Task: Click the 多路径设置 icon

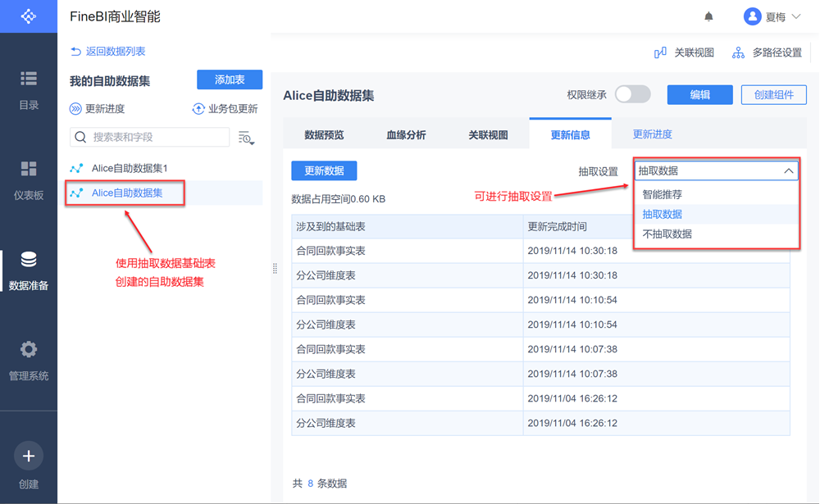Action: (x=738, y=52)
